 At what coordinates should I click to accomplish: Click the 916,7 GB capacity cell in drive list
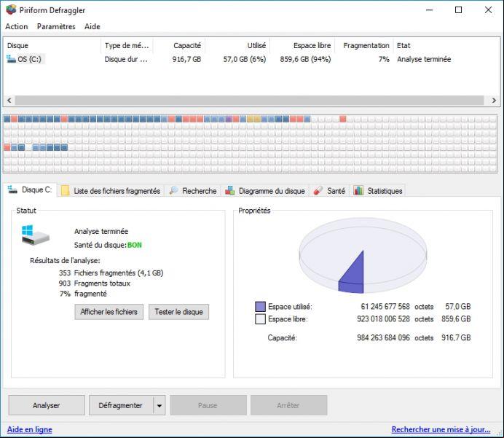(x=186, y=59)
